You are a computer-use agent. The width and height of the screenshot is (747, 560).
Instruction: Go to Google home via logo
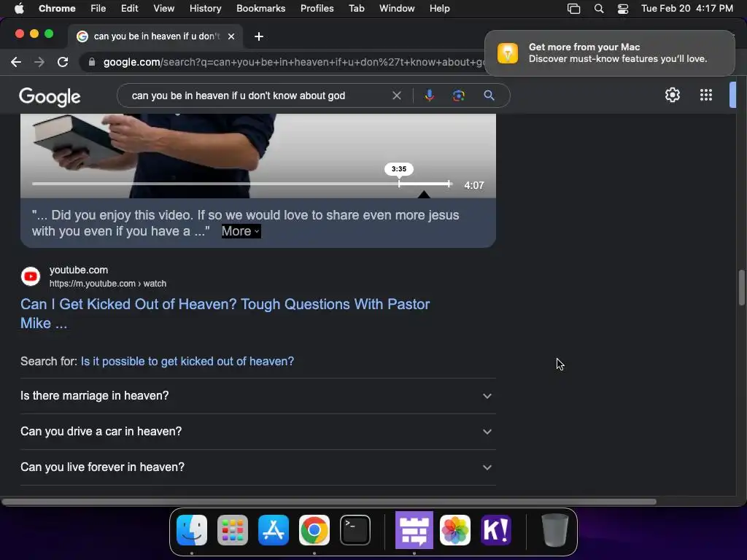click(50, 97)
